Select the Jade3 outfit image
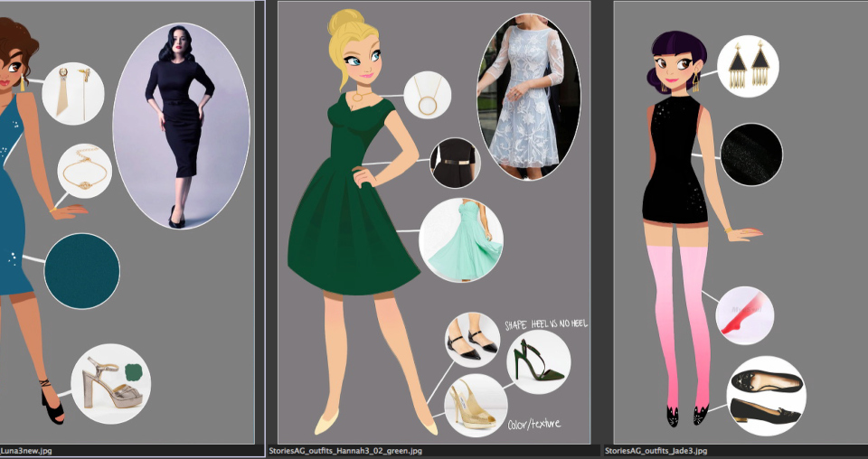 pyautogui.click(x=741, y=220)
